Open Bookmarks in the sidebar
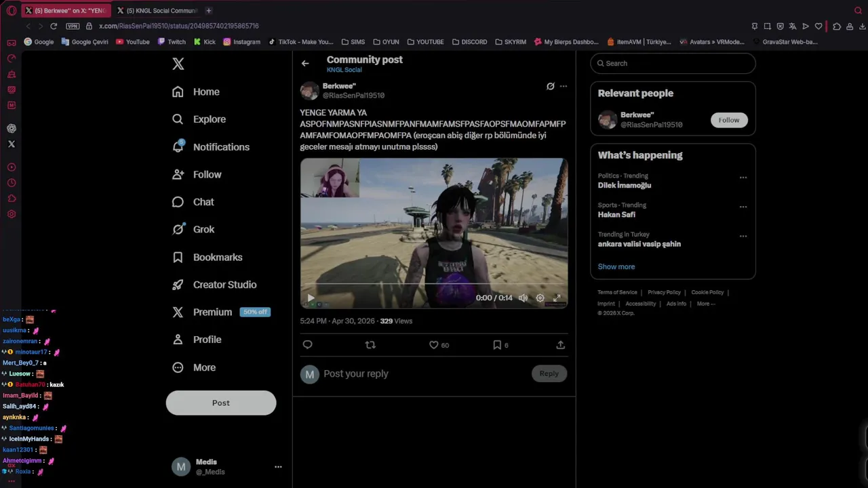This screenshot has width=868, height=488. 207,258
